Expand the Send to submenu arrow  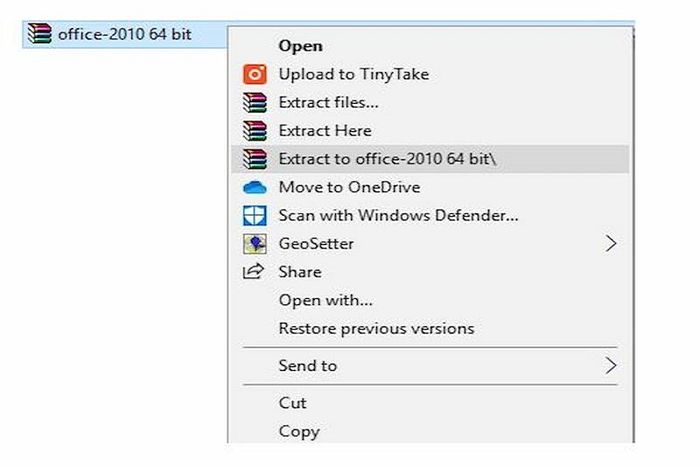coord(611,366)
